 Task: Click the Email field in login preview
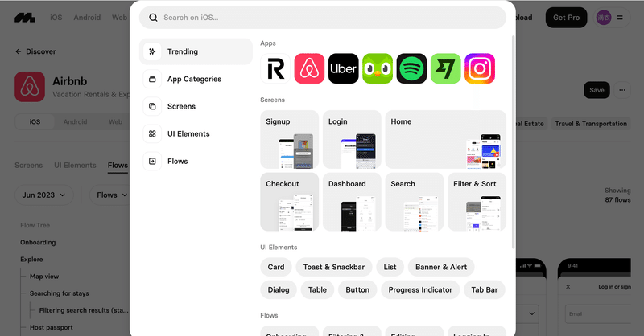(x=598, y=313)
